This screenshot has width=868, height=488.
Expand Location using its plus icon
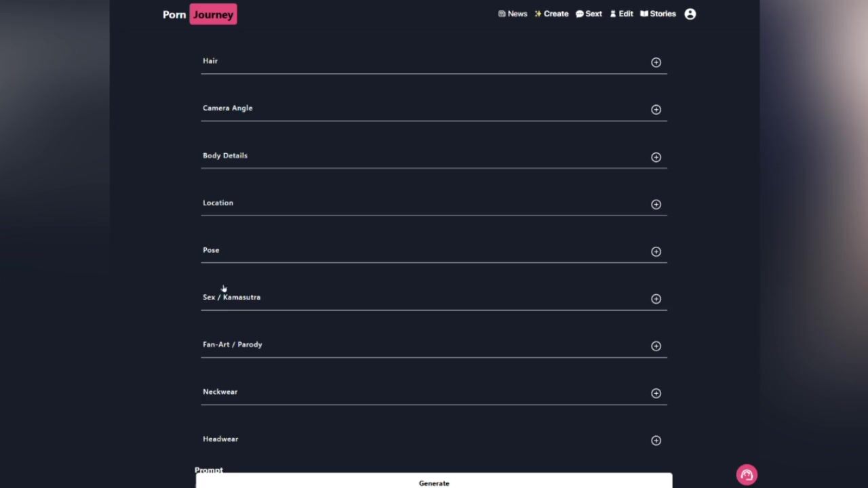(x=656, y=205)
